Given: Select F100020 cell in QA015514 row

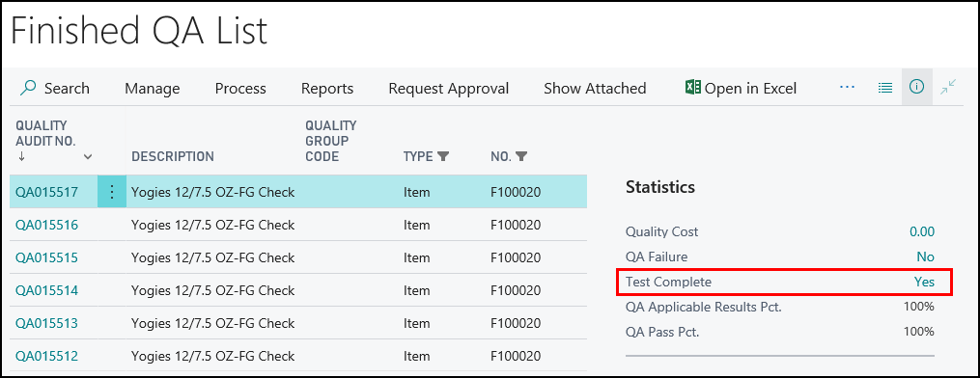Looking at the screenshot, I should tap(516, 290).
